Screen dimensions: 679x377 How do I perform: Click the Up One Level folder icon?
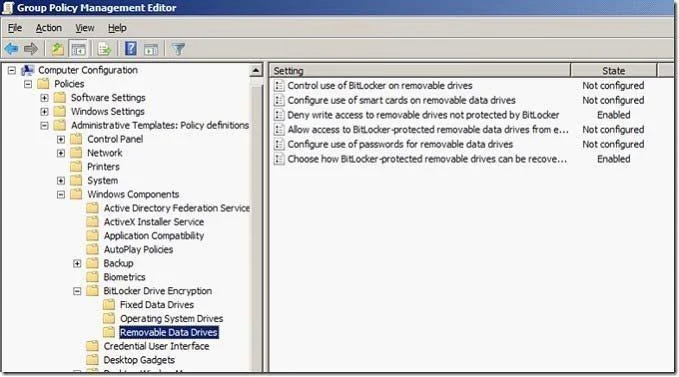(57, 49)
